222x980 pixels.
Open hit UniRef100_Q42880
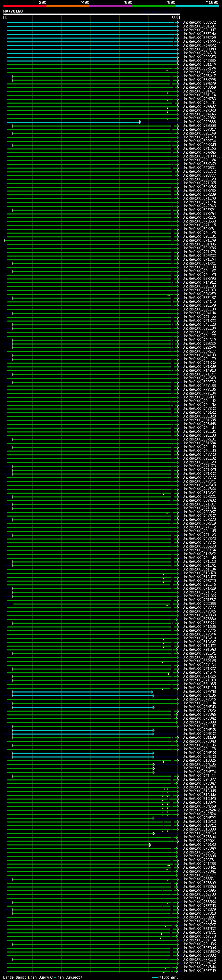coord(199,60)
